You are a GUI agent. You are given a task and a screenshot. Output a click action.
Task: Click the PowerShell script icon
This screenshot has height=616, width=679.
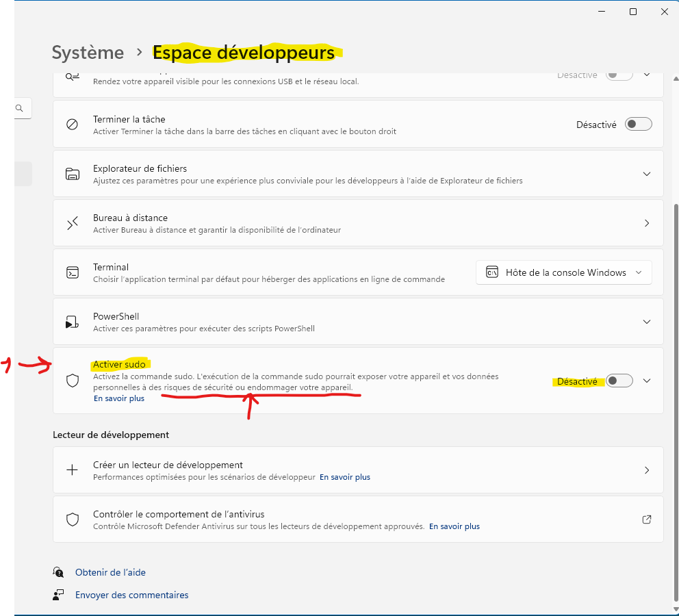click(x=72, y=322)
